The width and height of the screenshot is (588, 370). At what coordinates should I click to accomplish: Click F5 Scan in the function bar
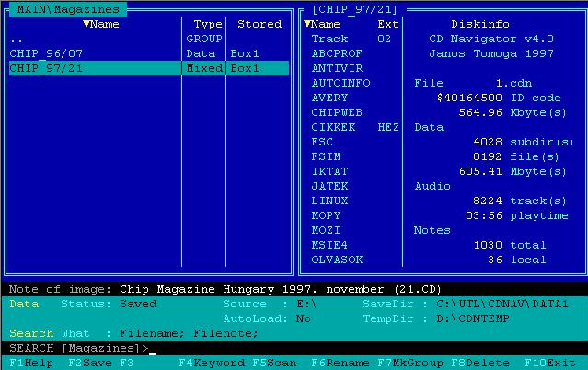[x=274, y=363]
